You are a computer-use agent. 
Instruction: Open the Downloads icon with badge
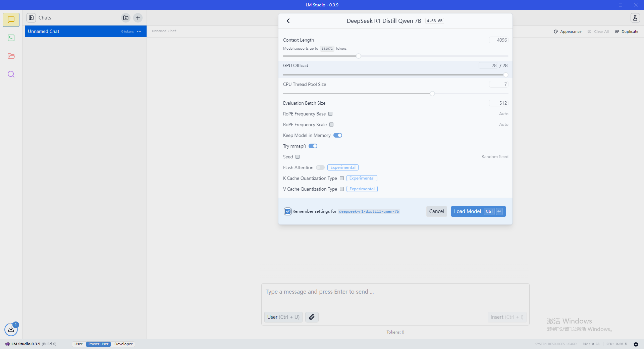(x=11, y=329)
